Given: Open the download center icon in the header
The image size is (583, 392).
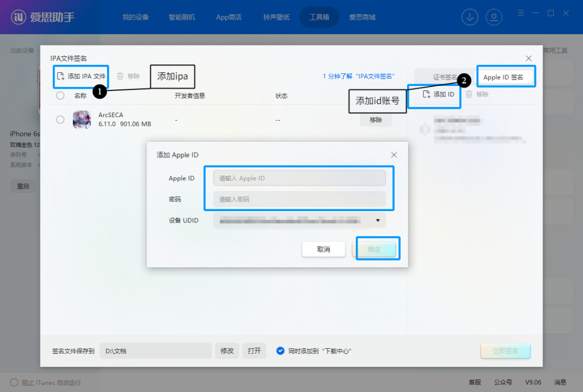Looking at the screenshot, I should coord(470,17).
